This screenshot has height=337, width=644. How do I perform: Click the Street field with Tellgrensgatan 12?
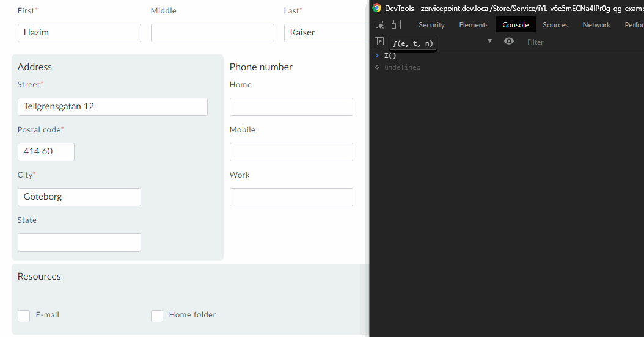click(112, 107)
